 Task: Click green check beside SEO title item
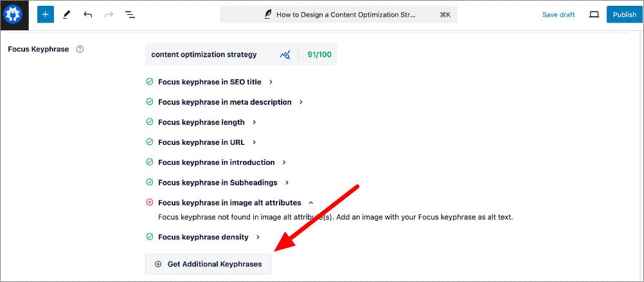tap(150, 82)
